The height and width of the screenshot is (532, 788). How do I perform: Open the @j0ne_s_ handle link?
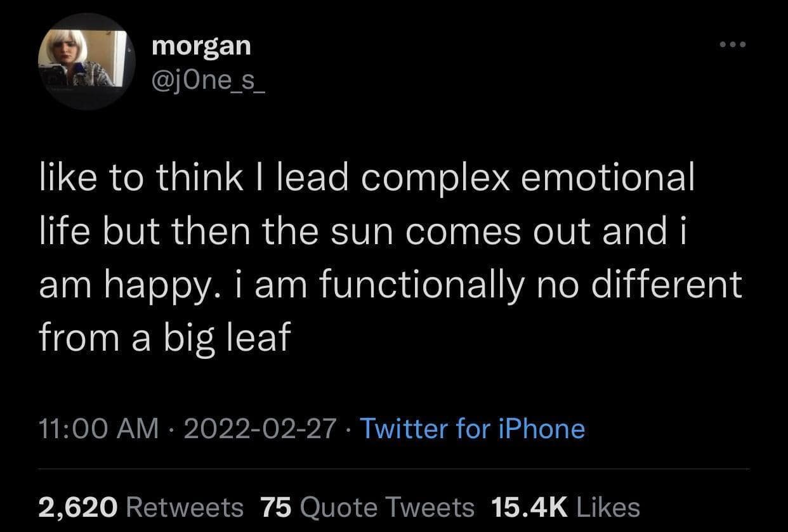tap(209, 81)
